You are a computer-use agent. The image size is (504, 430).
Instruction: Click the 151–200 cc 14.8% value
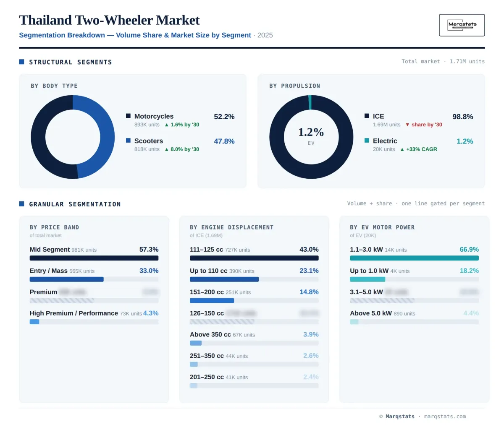click(x=309, y=292)
